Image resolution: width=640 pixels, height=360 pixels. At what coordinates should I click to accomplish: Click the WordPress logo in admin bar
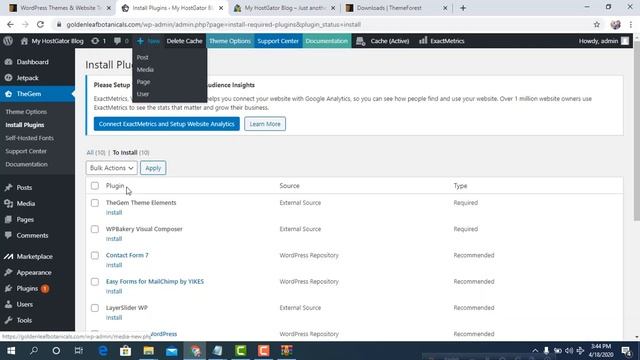click(x=8, y=41)
